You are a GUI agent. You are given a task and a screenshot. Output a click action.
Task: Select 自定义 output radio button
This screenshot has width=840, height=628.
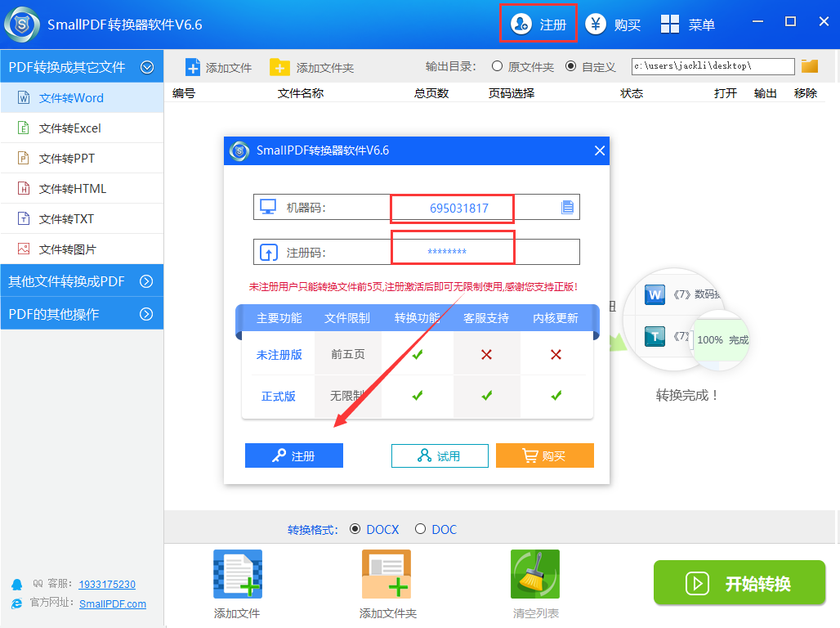(571, 66)
